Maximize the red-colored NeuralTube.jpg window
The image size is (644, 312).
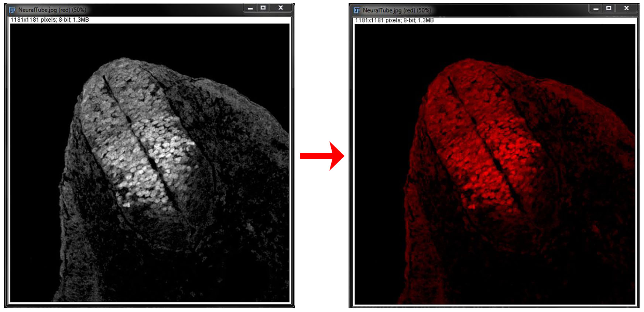coord(609,8)
